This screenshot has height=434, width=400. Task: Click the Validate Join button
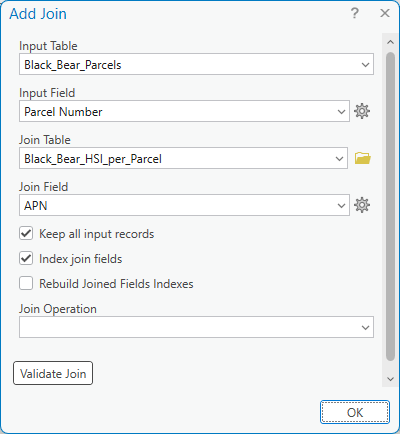point(53,373)
